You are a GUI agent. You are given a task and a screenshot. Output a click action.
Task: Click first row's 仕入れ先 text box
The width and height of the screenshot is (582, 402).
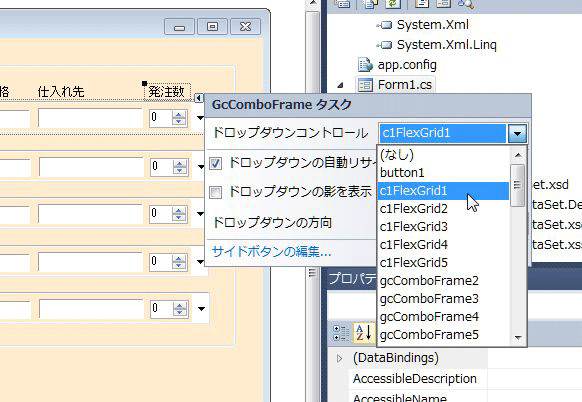[x=90, y=118]
